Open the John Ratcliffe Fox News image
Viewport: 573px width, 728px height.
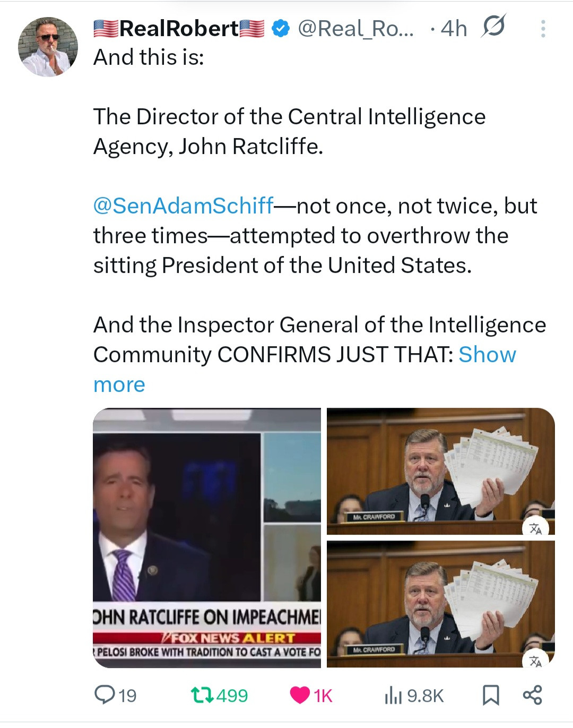coord(207,537)
